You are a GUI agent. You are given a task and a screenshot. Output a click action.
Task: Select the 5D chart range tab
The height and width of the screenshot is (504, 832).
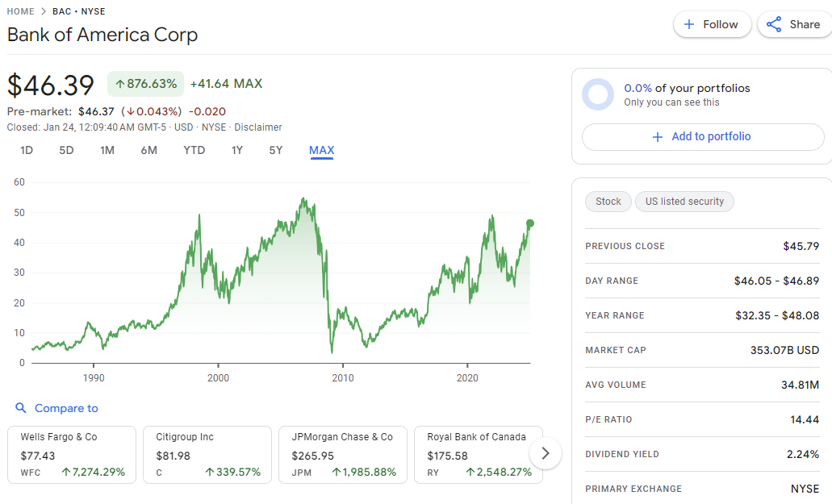[66, 151]
